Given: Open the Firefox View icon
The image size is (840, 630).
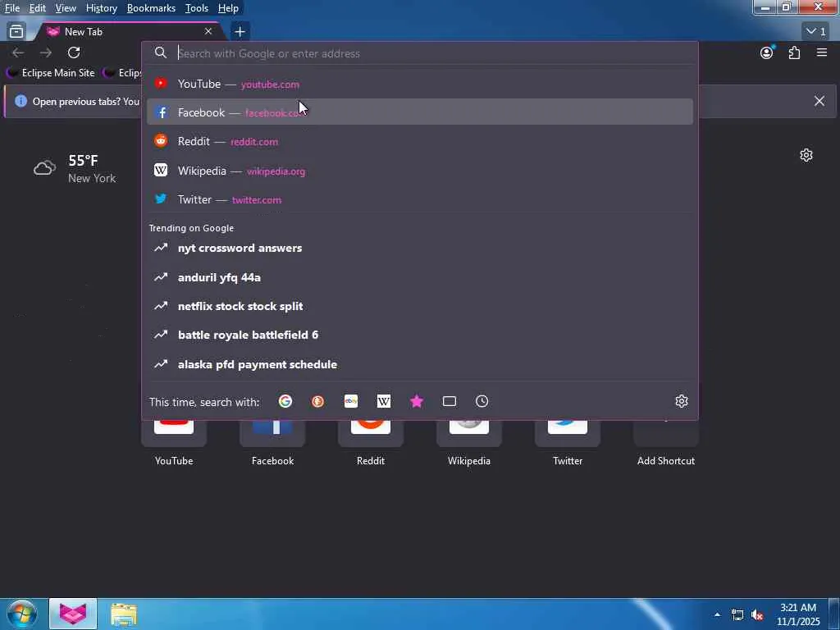Looking at the screenshot, I should coord(16,32).
